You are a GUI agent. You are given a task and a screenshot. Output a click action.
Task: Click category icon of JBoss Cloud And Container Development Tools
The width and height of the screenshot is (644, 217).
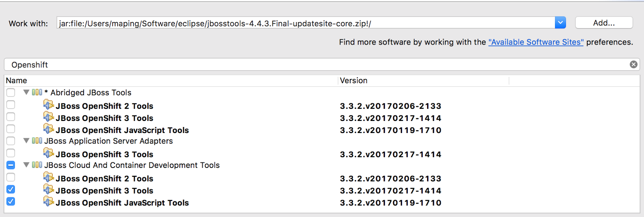click(x=37, y=165)
